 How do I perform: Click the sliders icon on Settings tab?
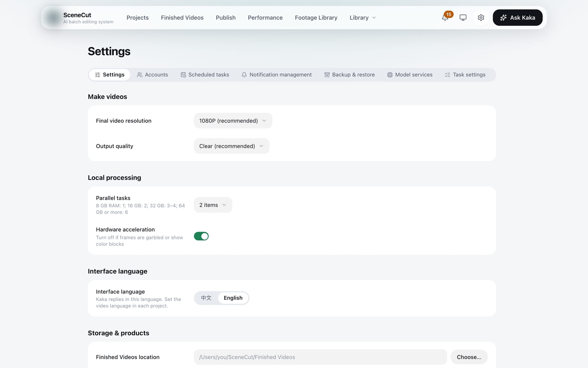[x=97, y=75]
